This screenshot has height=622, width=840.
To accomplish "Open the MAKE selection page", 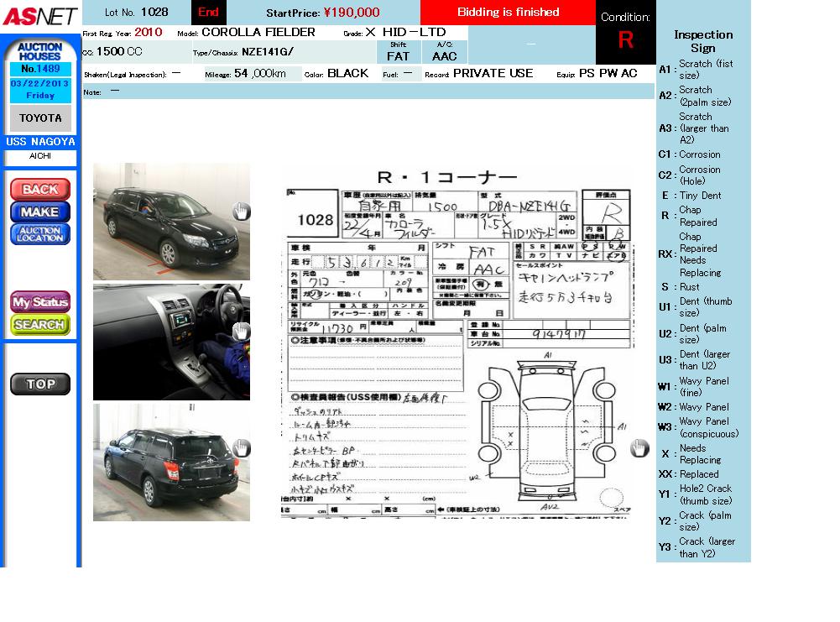I will tap(39, 212).
